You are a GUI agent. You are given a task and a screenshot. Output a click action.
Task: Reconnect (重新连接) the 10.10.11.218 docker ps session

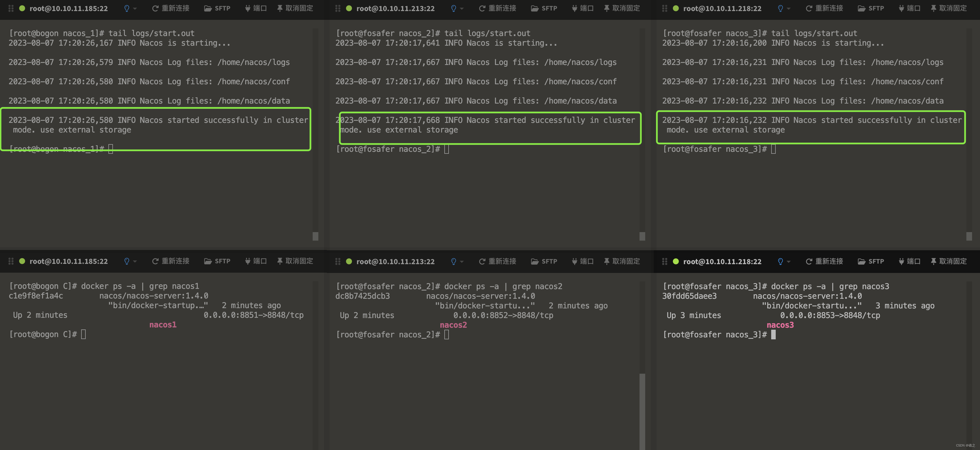point(824,262)
